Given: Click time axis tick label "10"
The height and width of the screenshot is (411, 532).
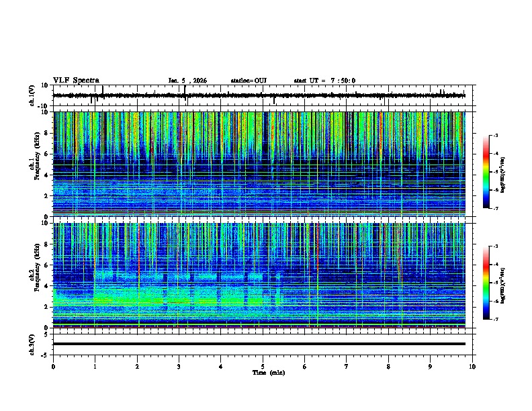Looking at the screenshot, I should tap(472, 367).
